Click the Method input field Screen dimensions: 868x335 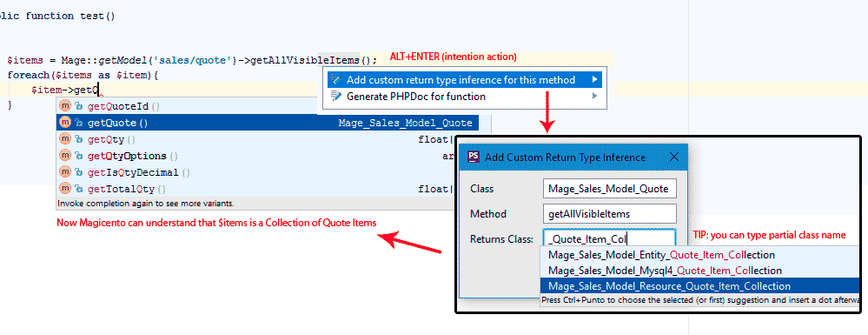[x=609, y=213]
